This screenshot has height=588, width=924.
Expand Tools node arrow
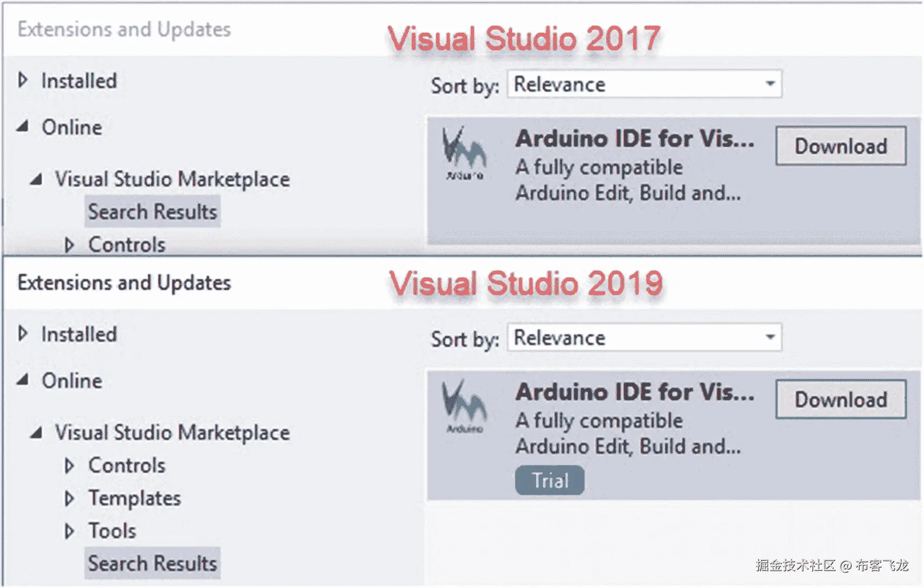pos(69,531)
